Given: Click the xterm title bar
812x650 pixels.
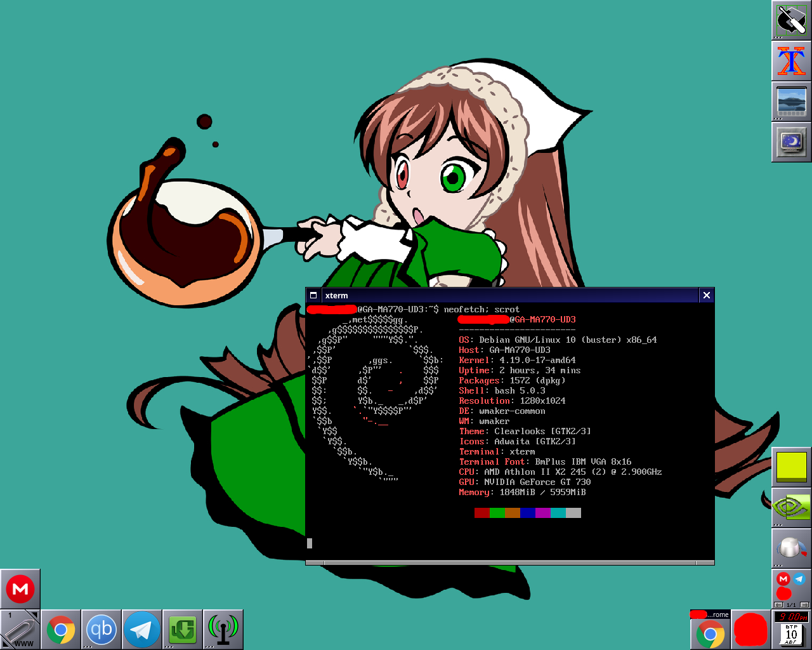Looking at the screenshot, I should click(x=510, y=295).
